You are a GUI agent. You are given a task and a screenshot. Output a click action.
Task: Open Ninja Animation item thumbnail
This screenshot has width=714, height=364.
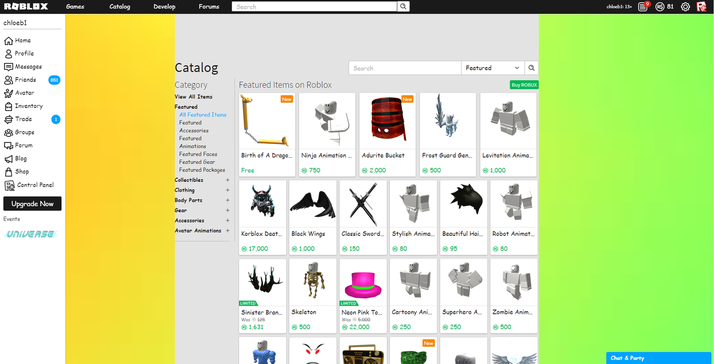(327, 121)
